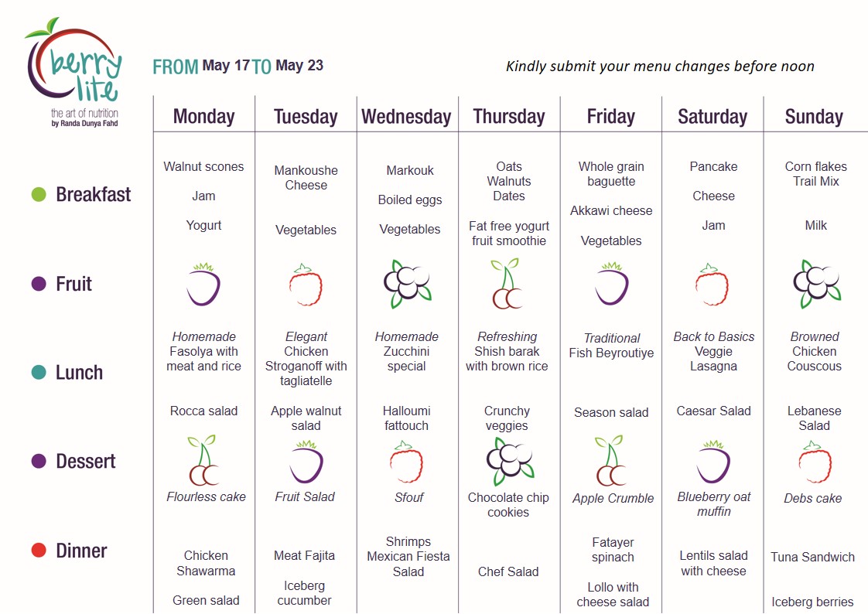Viewport: 868px width, 614px height.
Task: Click the green Breakfast bullet dot
Action: tap(39, 195)
